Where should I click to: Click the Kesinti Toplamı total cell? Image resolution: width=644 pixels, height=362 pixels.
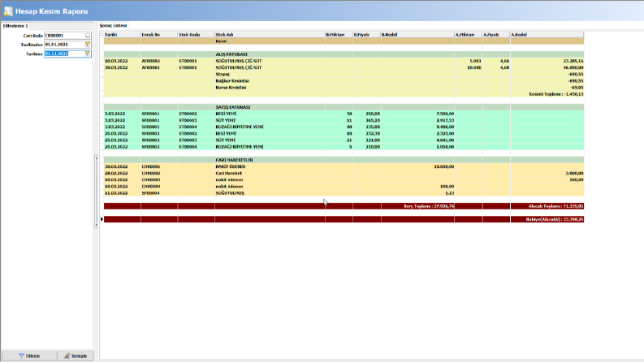coord(547,94)
